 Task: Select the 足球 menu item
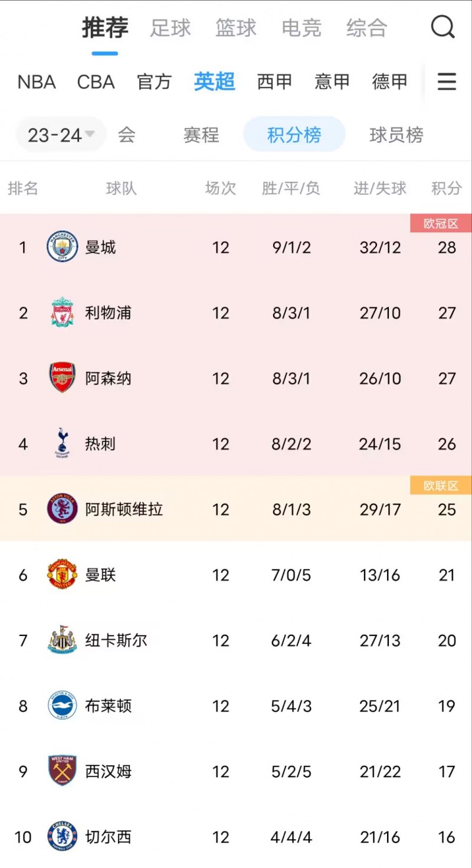pyautogui.click(x=170, y=28)
